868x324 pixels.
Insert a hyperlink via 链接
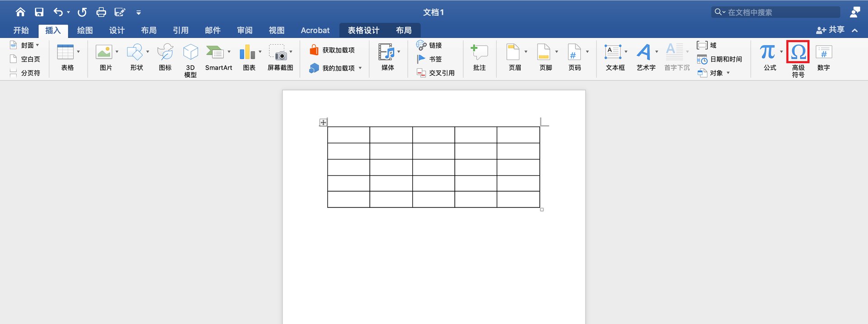coord(429,45)
